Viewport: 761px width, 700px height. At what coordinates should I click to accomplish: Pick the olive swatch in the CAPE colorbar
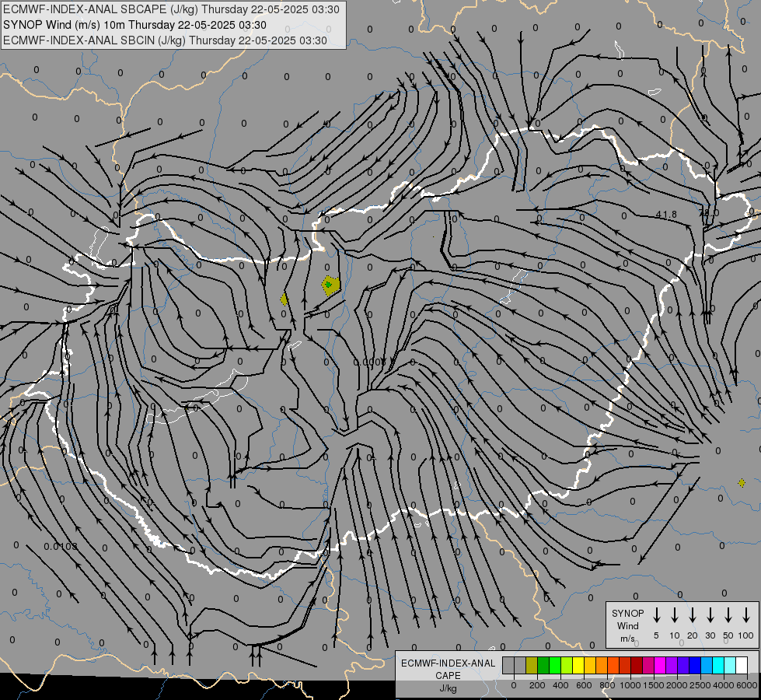(x=532, y=665)
